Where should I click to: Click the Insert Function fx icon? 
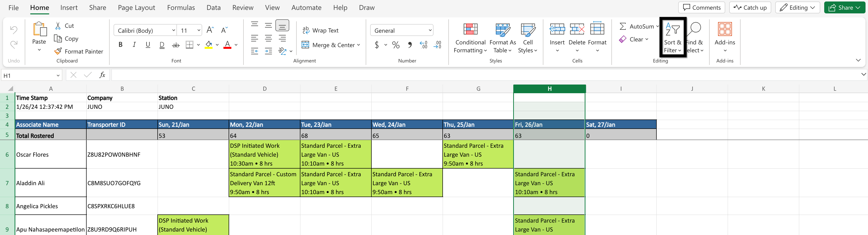[x=102, y=75]
